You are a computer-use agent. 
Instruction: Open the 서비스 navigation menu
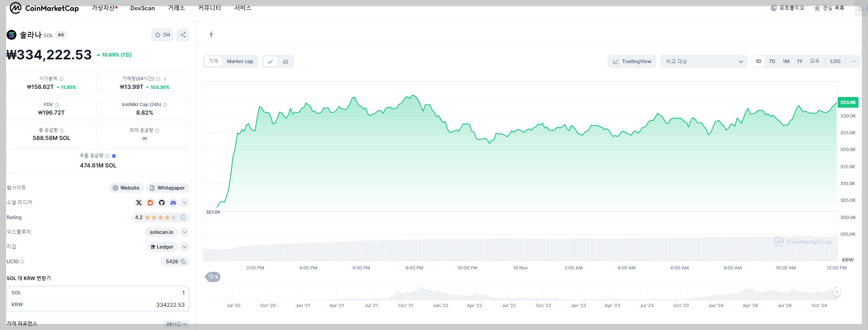coord(242,8)
